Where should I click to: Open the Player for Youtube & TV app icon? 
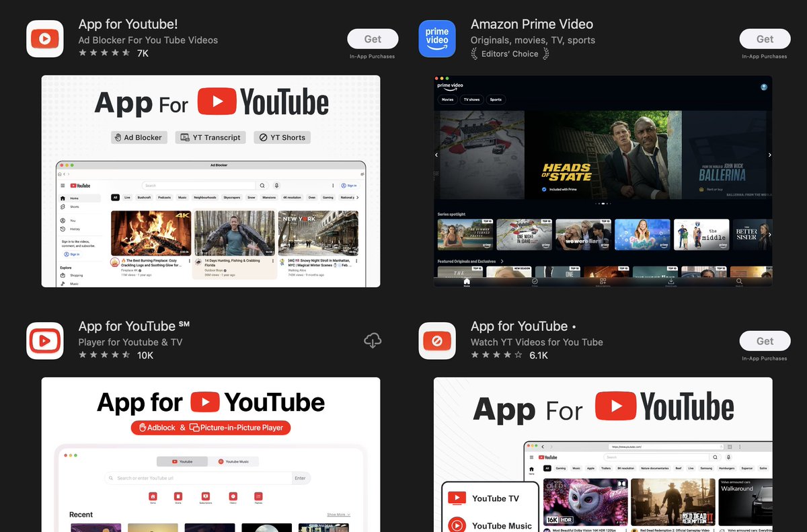45,341
